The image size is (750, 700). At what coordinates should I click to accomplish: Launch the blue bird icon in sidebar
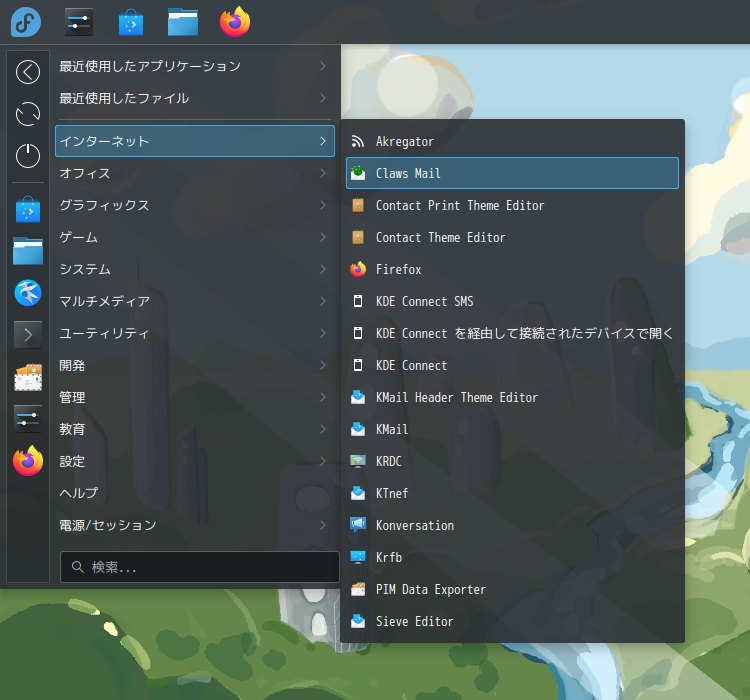(x=28, y=293)
